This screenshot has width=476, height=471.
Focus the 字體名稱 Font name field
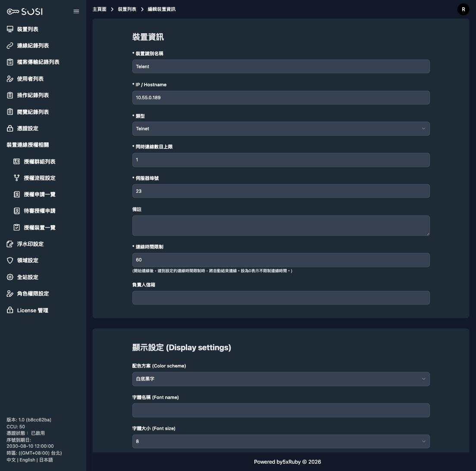[x=281, y=410]
